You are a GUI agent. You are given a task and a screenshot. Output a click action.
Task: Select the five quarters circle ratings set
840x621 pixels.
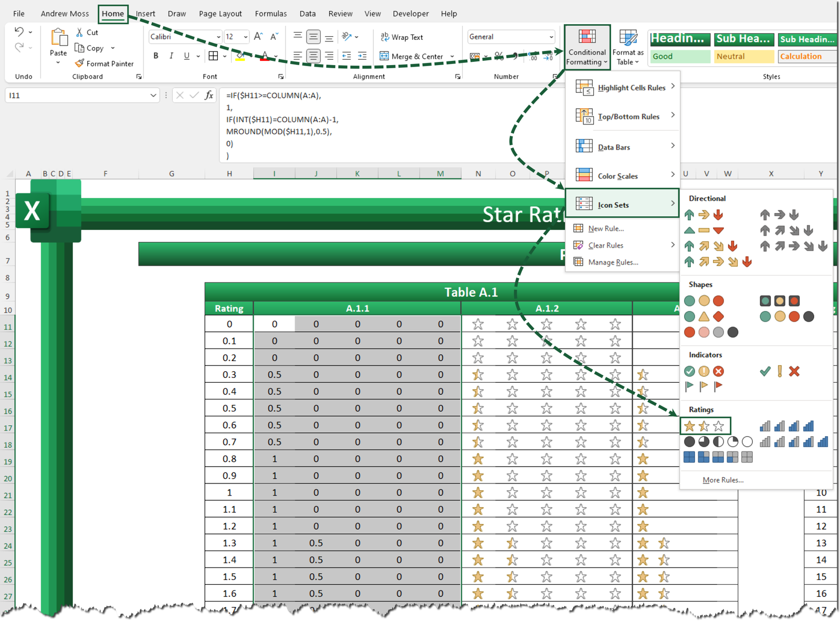(718, 441)
